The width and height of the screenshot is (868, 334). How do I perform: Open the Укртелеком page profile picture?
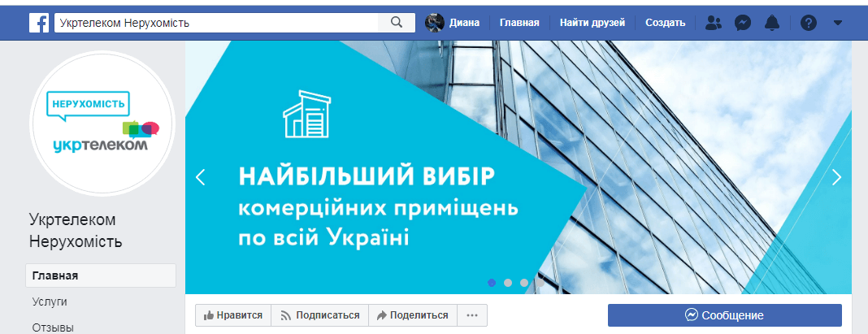tap(102, 124)
